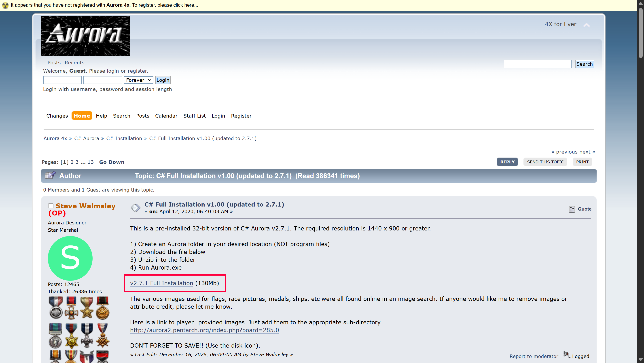Image resolution: width=644 pixels, height=363 pixels.
Task: Click the Quote icon on Steve's post
Action: (x=572, y=209)
